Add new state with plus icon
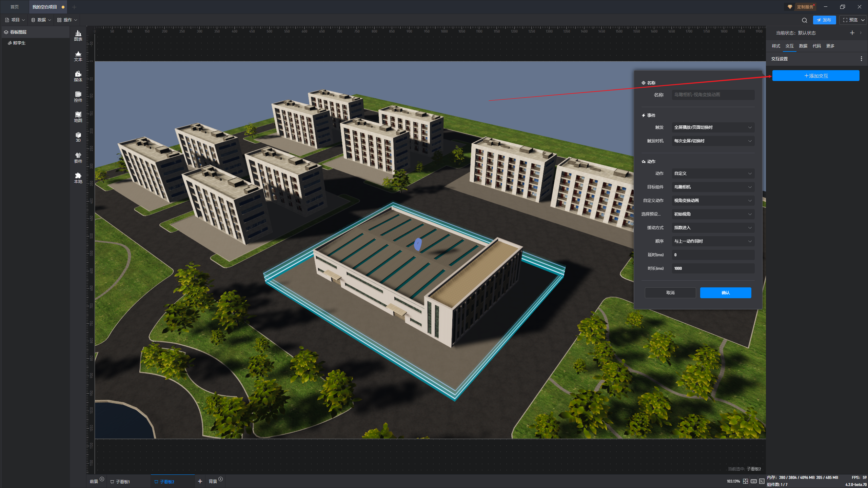The width and height of the screenshot is (868, 488). click(852, 33)
